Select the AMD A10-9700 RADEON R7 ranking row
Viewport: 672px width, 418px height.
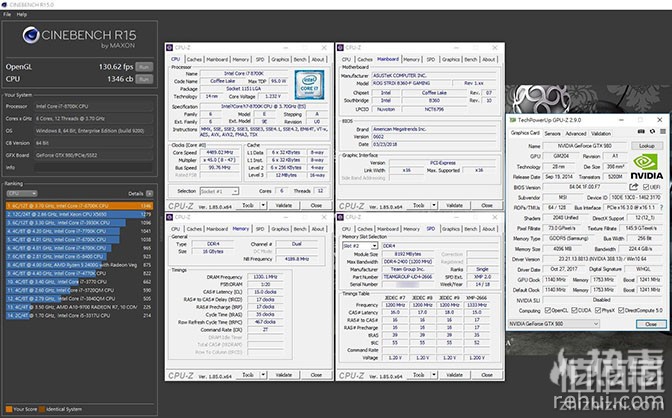79,307
